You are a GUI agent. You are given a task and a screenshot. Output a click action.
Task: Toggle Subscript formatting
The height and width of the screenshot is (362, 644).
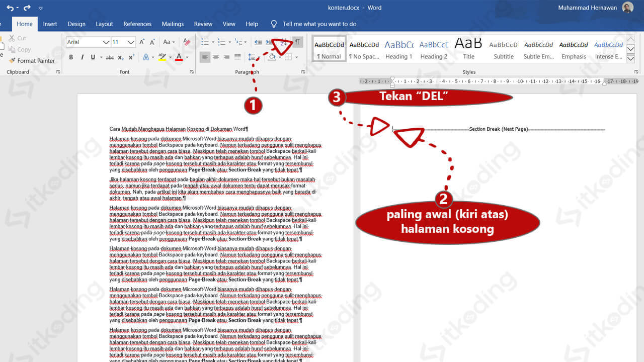(x=121, y=57)
